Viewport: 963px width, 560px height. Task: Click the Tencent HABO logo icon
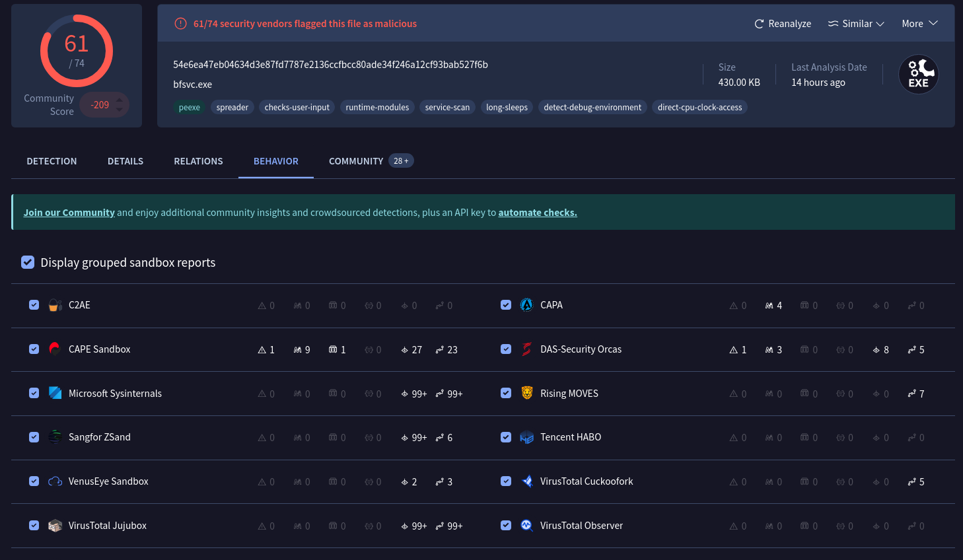[x=526, y=437]
